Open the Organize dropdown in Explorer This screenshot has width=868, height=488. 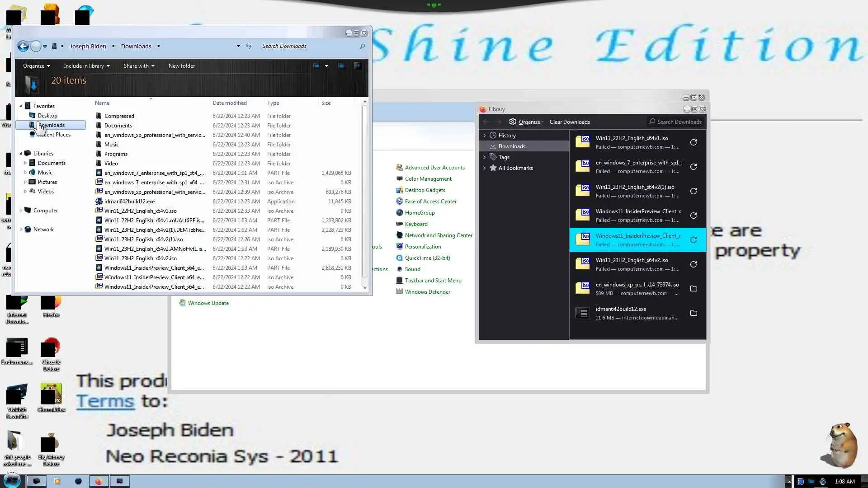coord(36,66)
